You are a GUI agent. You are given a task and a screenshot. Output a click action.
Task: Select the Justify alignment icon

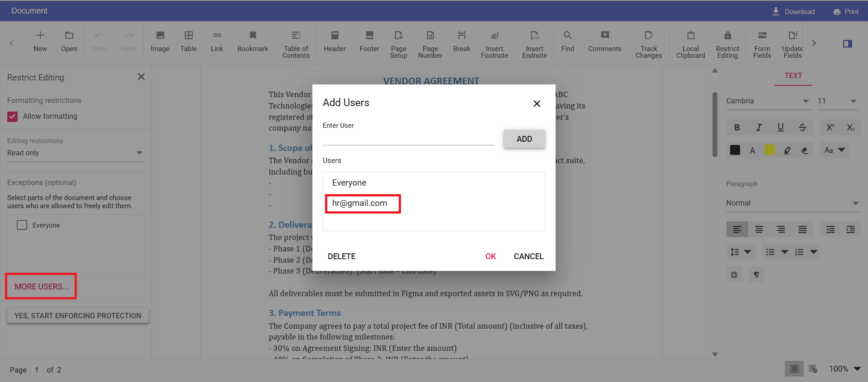802,229
